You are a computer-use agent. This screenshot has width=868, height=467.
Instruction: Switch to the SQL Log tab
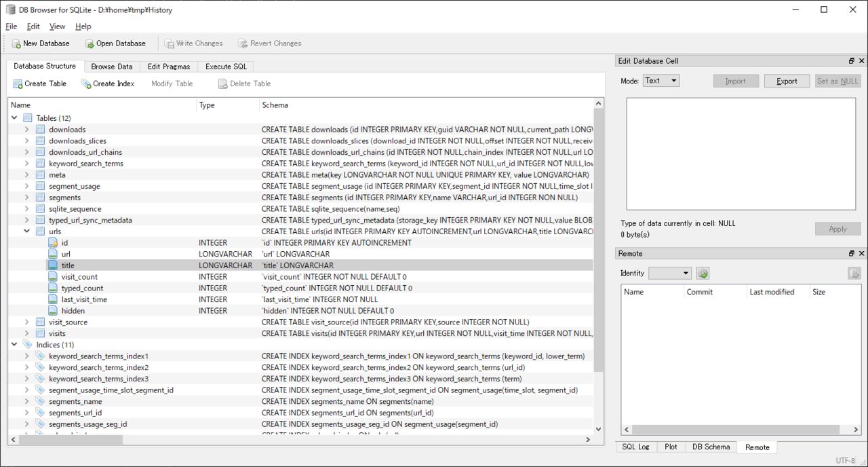635,447
